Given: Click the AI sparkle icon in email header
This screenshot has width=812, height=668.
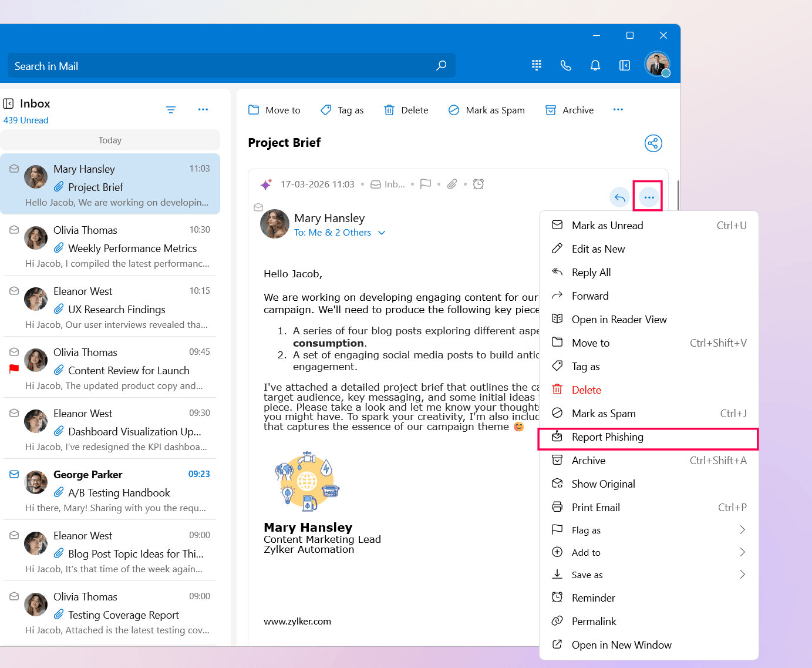Looking at the screenshot, I should pos(266,184).
